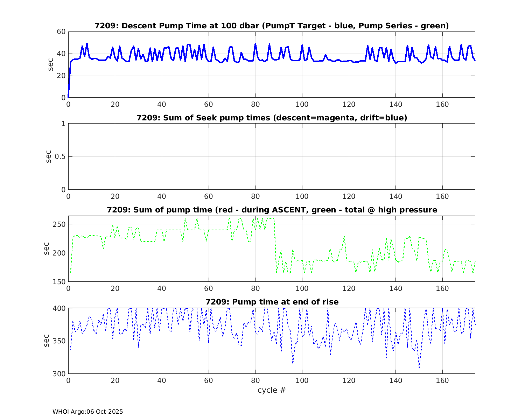Click the 160 x-axis tick under bottom plot

[442, 381]
